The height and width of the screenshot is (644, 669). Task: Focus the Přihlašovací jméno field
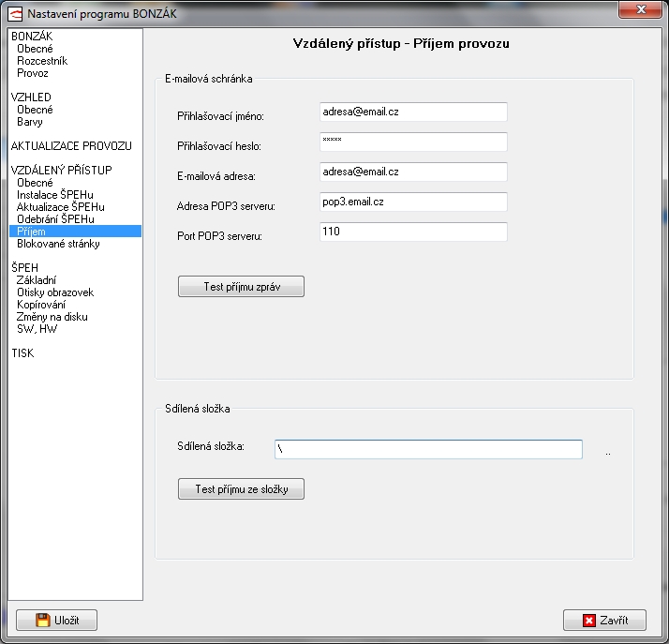coord(413,112)
